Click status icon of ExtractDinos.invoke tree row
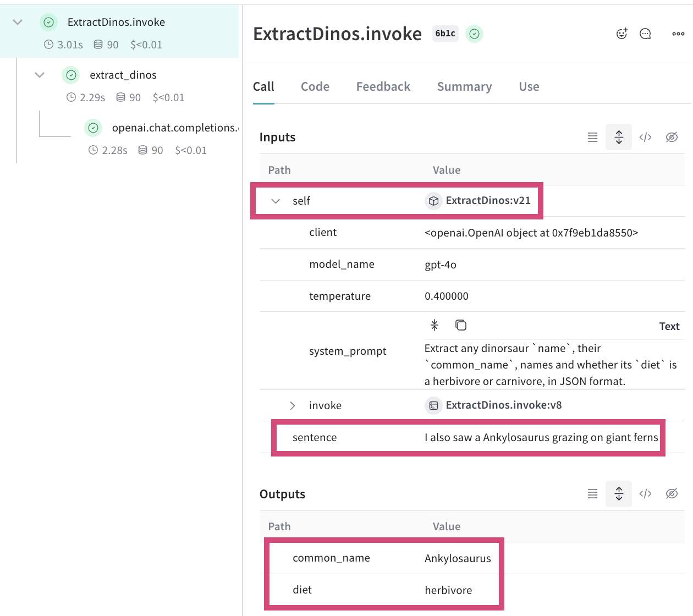693x616 pixels. coord(48,22)
